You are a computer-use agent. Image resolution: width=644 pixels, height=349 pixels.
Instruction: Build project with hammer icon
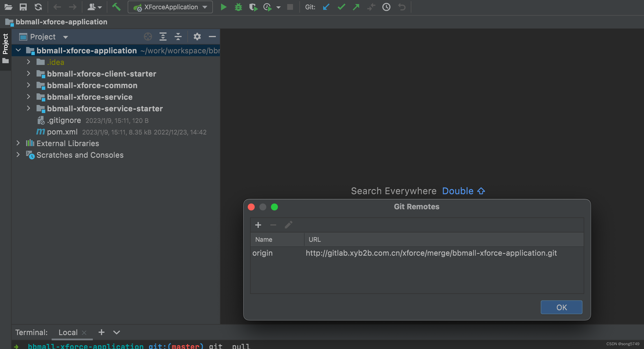click(116, 7)
